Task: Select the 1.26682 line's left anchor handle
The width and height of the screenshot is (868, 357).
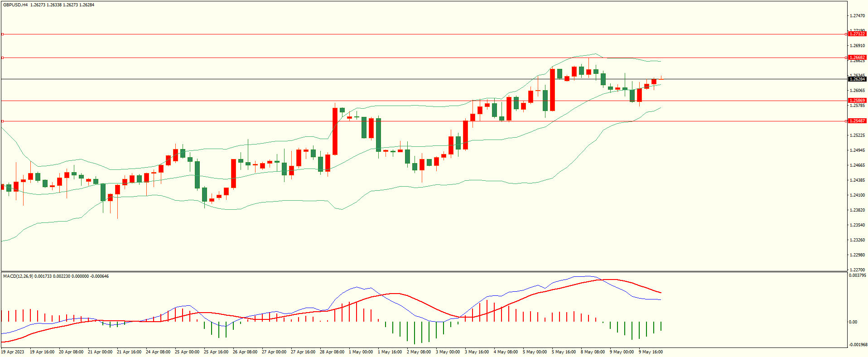Action: point(2,58)
